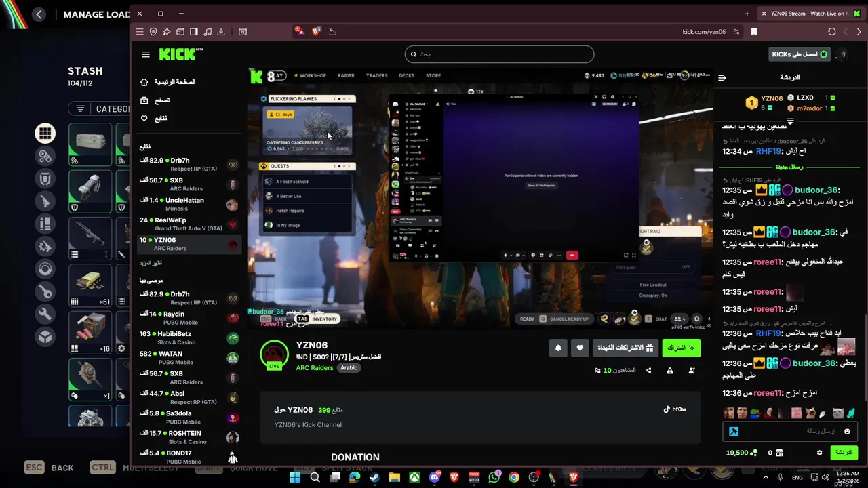Image resolution: width=868 pixels, height=488 pixels.
Task: Open ROSHTEIN Slots & Casino channel
Action: click(189, 437)
